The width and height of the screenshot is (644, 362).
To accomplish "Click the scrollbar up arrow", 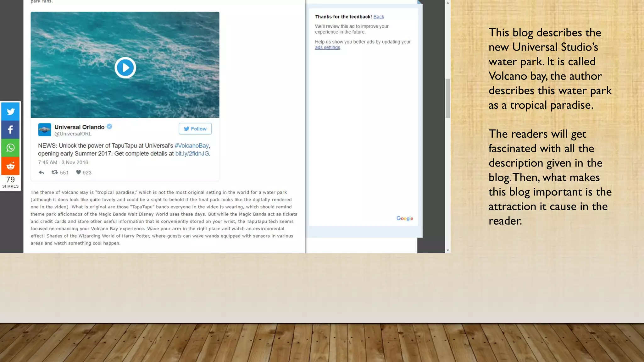I will click(x=448, y=3).
